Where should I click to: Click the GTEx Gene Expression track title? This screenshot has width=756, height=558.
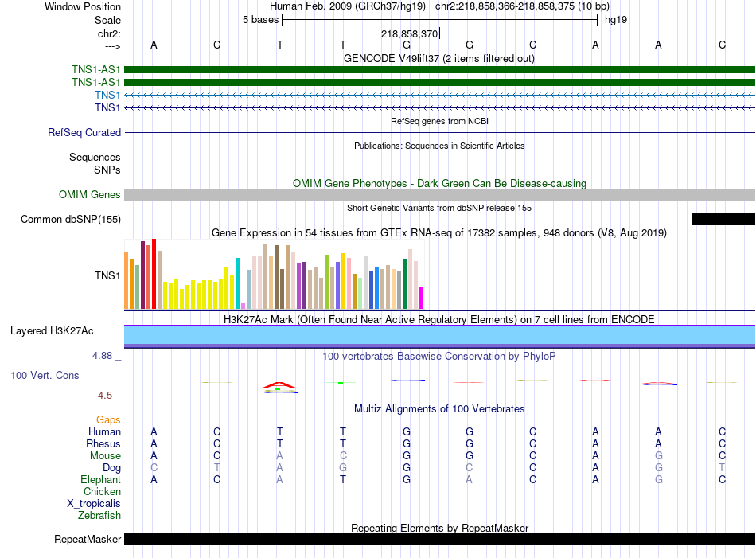tap(439, 233)
